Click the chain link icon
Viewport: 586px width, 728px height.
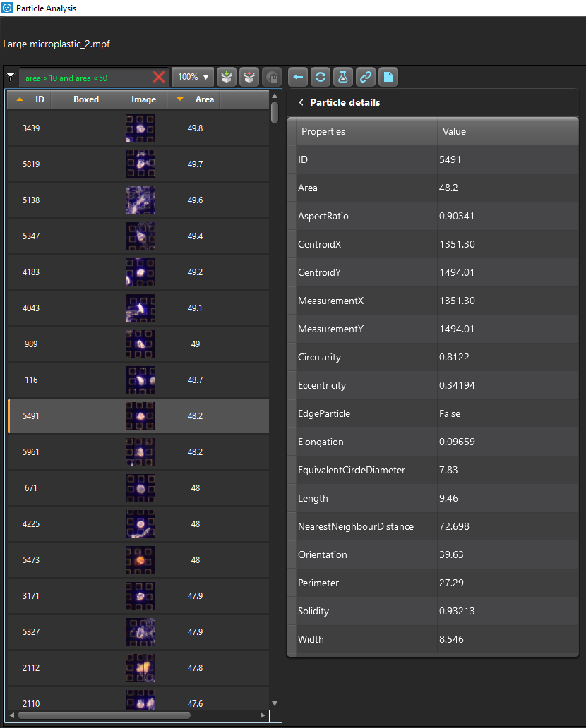(x=365, y=77)
